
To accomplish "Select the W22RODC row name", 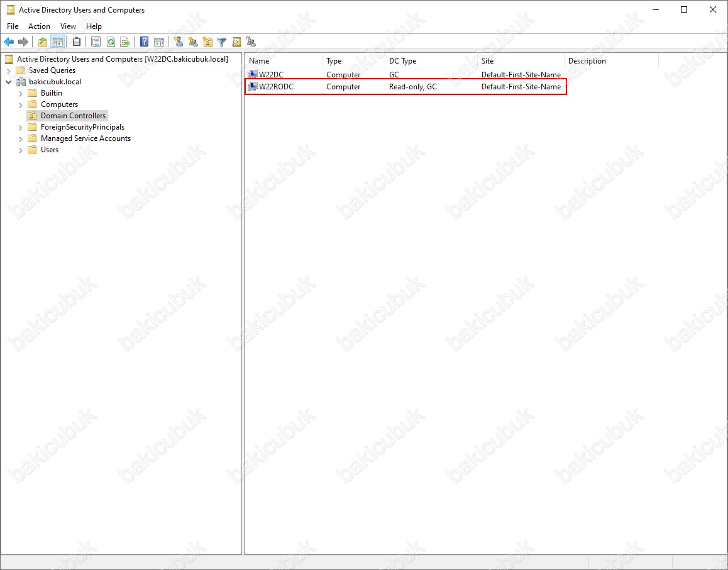I will click(x=276, y=87).
